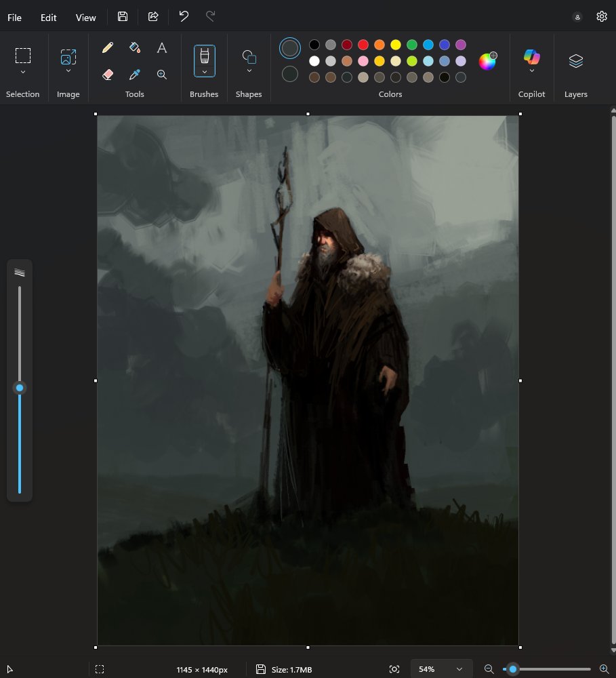This screenshot has width=616, height=678.
Task: Open the View menu
Action: [85, 18]
